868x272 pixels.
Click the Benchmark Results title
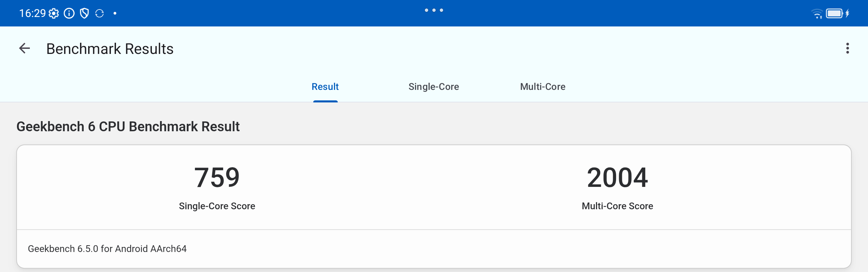110,49
